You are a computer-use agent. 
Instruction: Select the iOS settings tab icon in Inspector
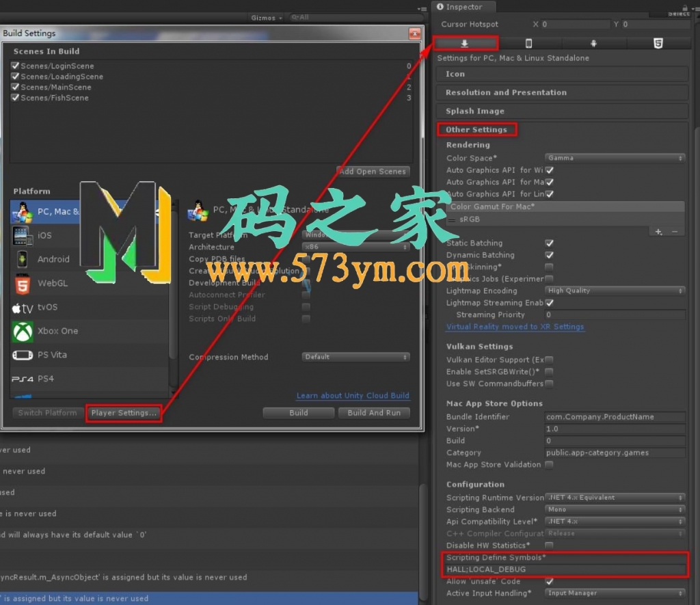[529, 43]
